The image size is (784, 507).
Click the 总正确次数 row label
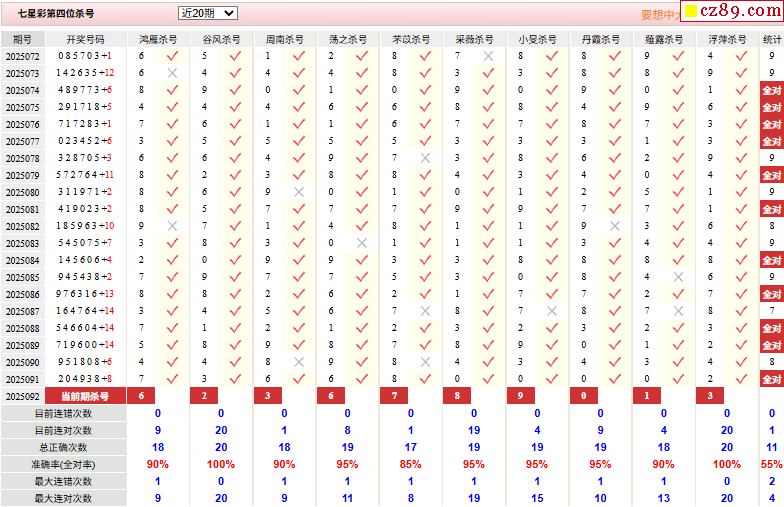point(64,448)
